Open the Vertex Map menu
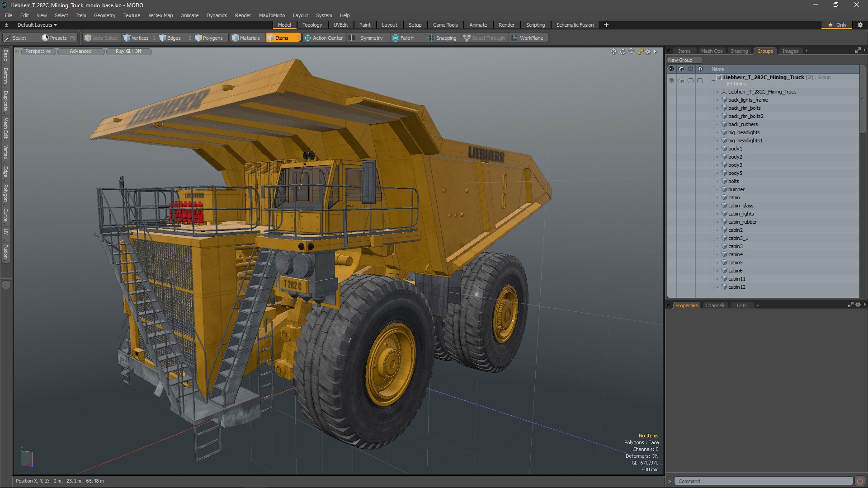 pos(160,15)
